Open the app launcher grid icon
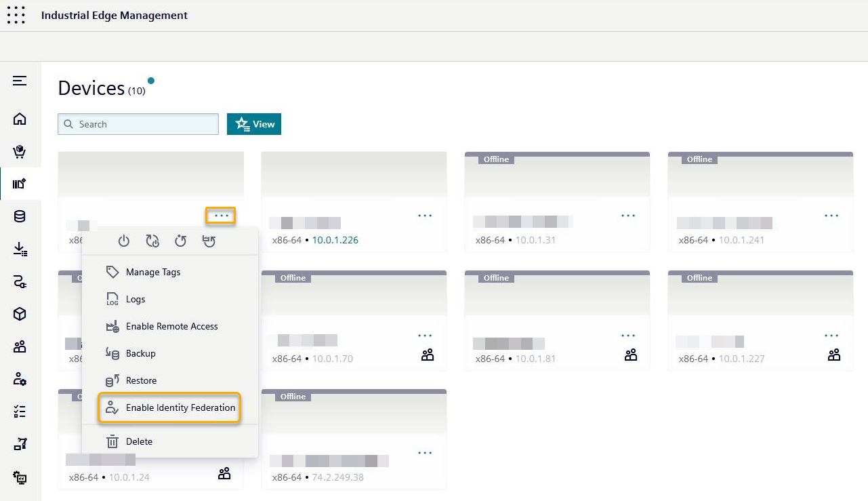868x501 pixels. [16, 15]
